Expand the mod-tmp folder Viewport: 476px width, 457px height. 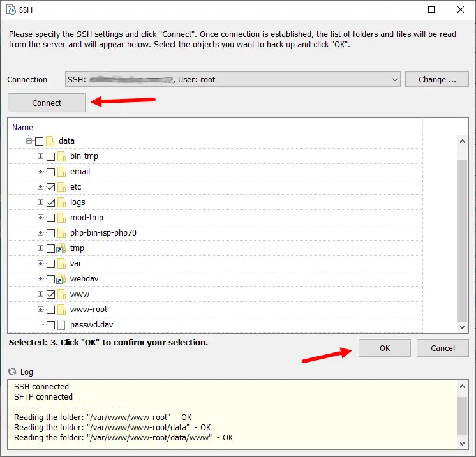pyautogui.click(x=40, y=218)
